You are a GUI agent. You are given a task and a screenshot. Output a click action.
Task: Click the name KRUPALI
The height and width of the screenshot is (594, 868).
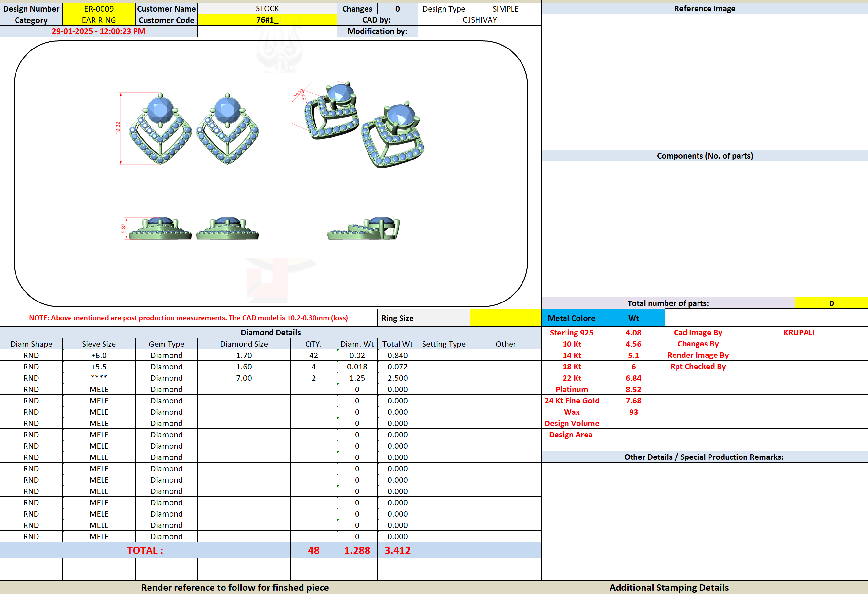tap(799, 333)
